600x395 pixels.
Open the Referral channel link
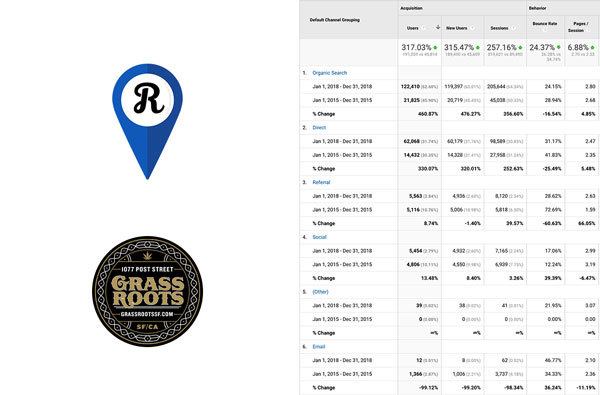[x=321, y=182]
